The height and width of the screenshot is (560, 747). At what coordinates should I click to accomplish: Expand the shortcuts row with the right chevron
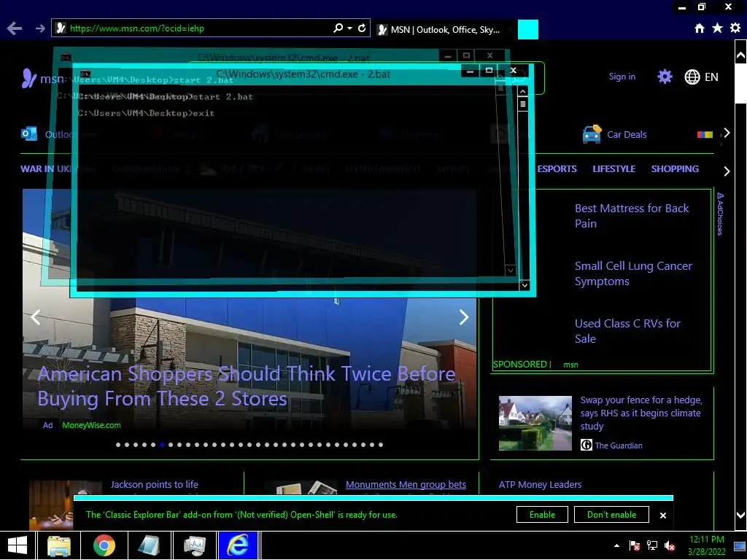click(727, 133)
